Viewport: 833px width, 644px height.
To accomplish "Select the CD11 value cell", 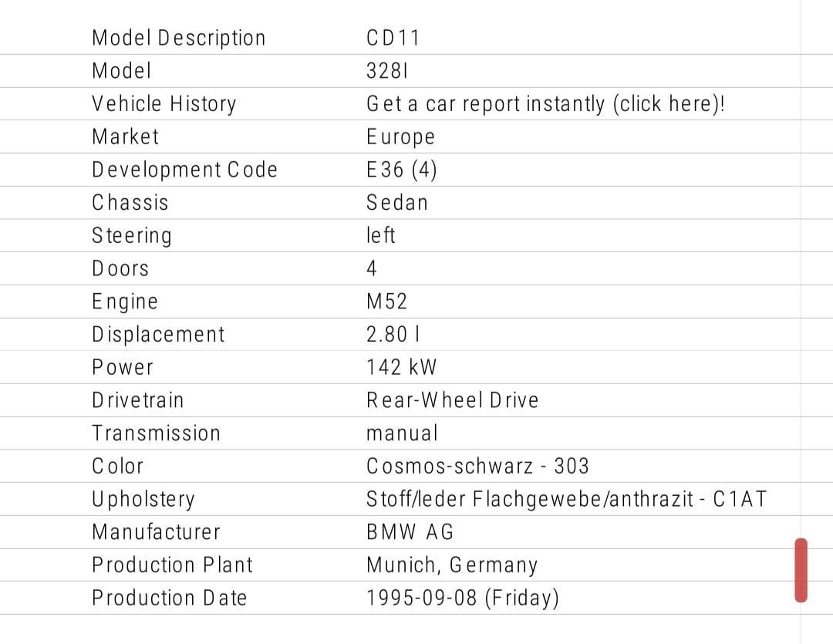I will 393,38.
